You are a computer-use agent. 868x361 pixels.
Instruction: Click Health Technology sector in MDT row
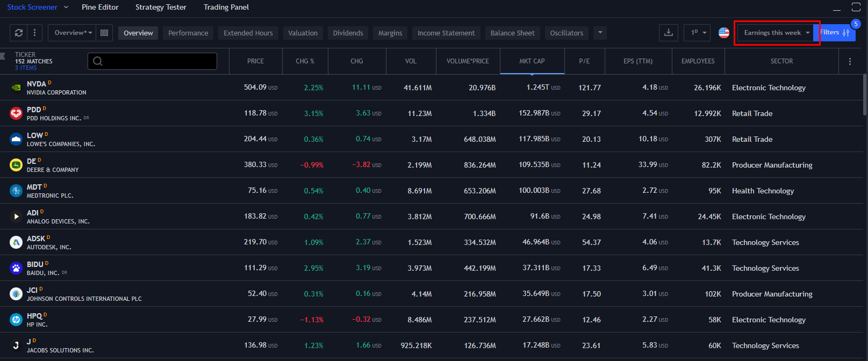click(763, 191)
